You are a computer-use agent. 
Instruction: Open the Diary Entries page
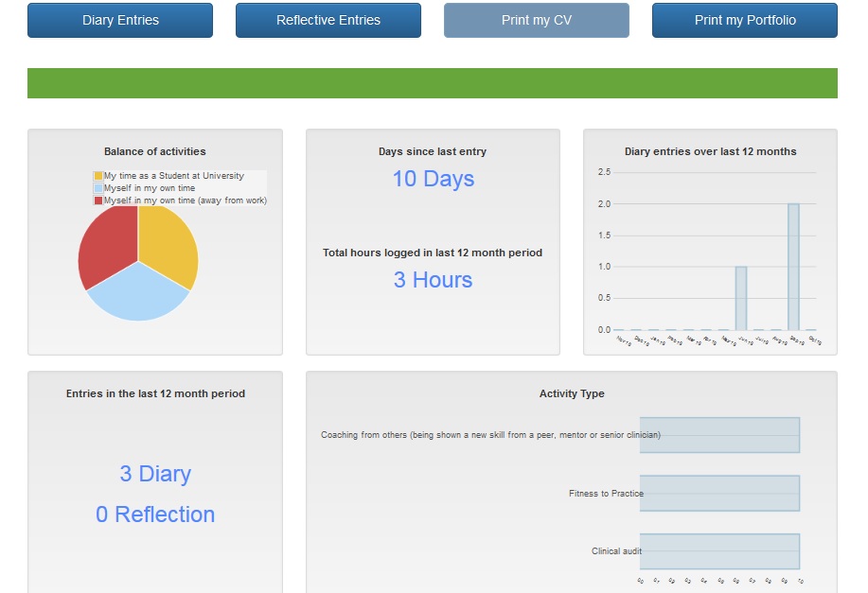[120, 20]
